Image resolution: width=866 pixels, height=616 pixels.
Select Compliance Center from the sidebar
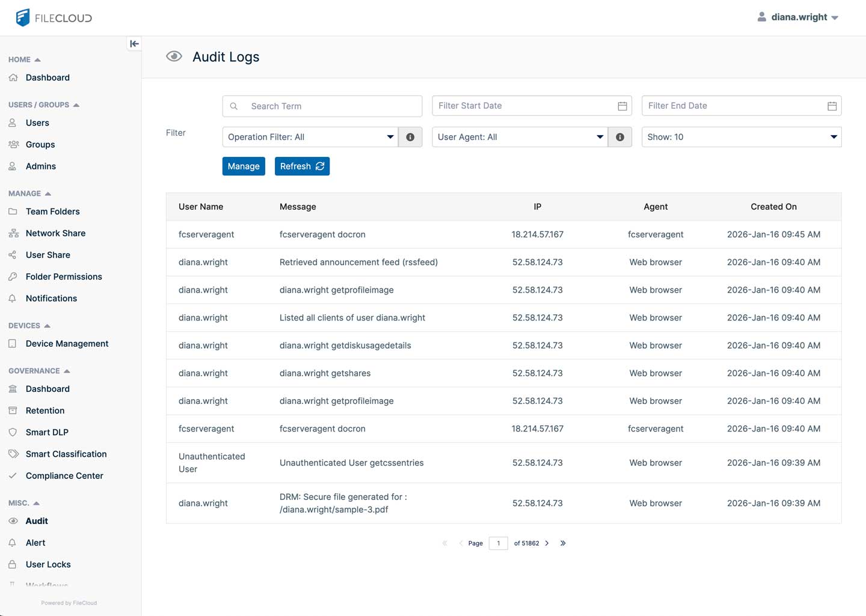point(64,475)
